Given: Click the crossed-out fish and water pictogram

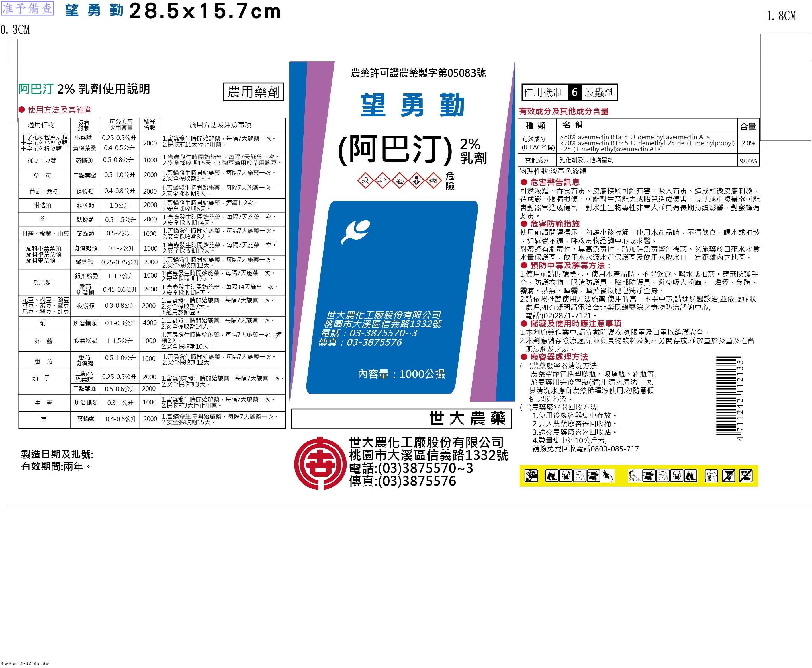Looking at the screenshot, I should [x=746, y=476].
